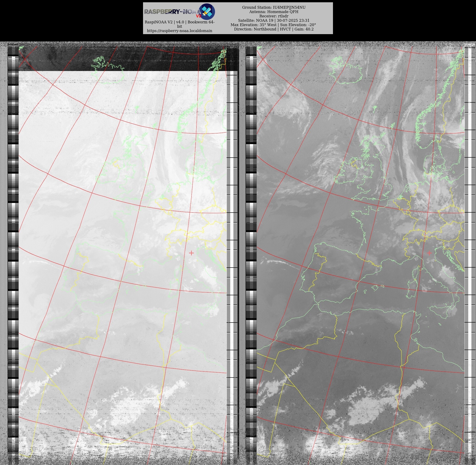Click the red ground station cross in left image
The image size is (476, 465).
191,253
